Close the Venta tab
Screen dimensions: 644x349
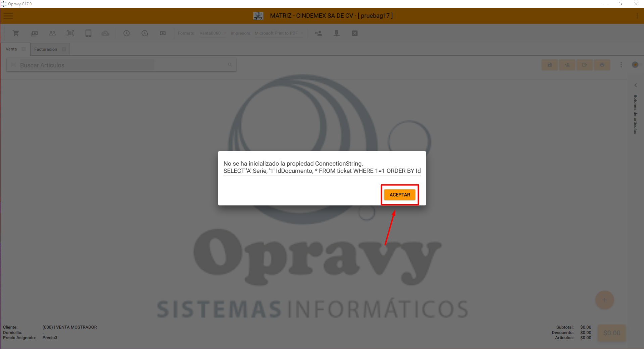(x=23, y=49)
